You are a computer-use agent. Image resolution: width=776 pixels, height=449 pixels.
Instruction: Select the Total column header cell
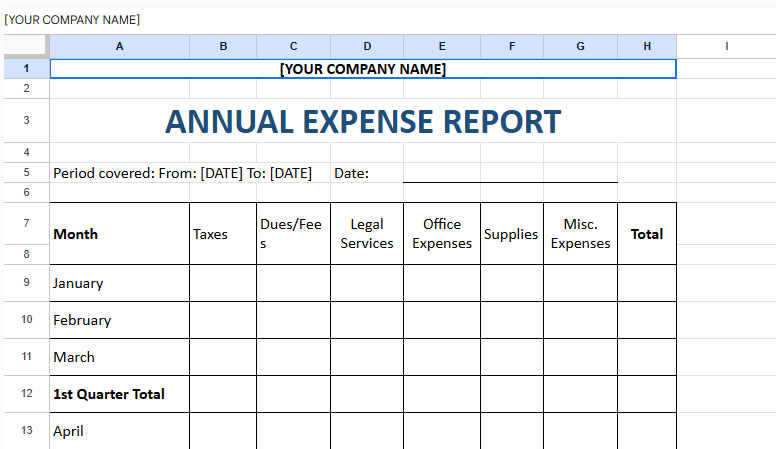pyautogui.click(x=647, y=234)
